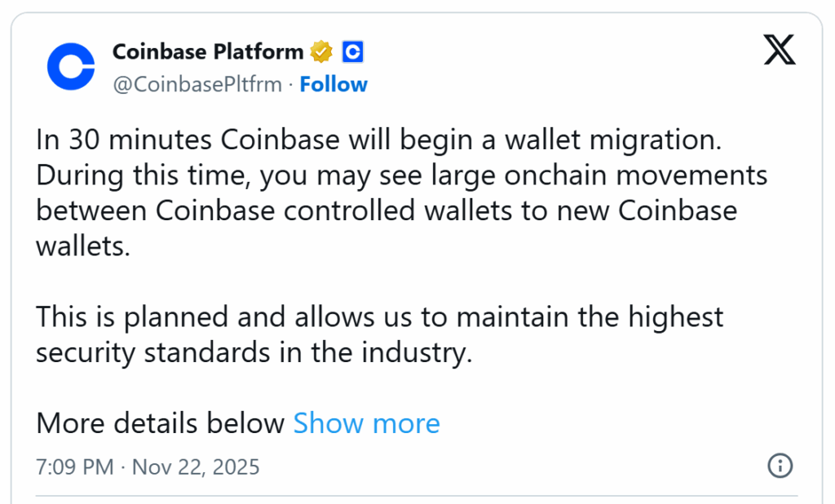Open the 7:09 PM timestamp link
This screenshot has width=835, height=504.
tap(75, 467)
